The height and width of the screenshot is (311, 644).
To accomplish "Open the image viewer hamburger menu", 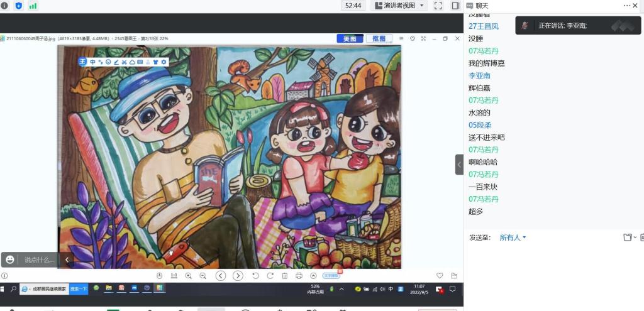I will pos(401,39).
